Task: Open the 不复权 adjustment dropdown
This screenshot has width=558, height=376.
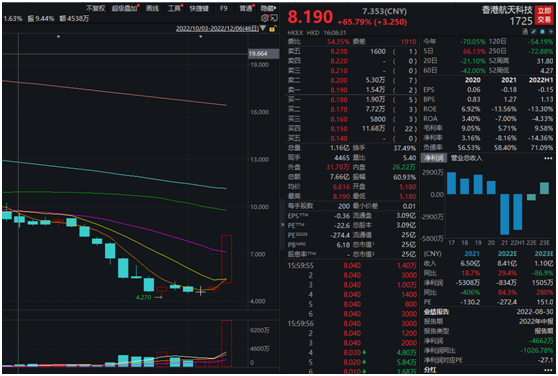Action: pos(96,8)
